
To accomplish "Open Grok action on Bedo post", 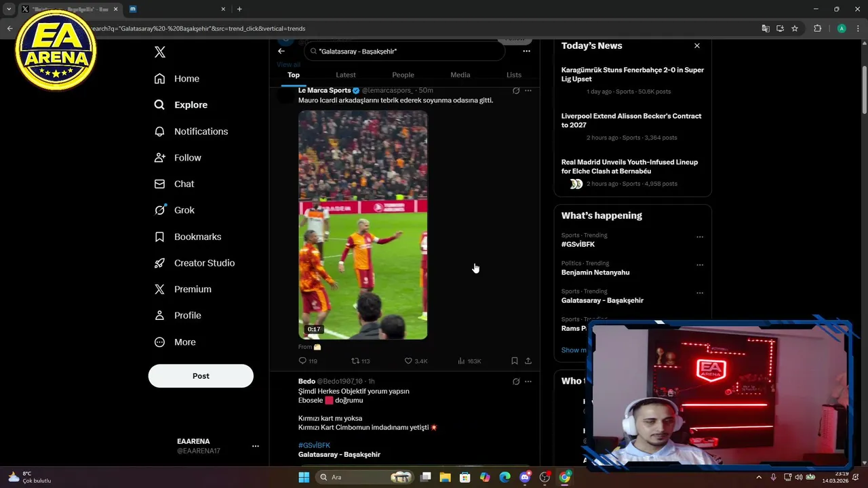I will (x=516, y=382).
